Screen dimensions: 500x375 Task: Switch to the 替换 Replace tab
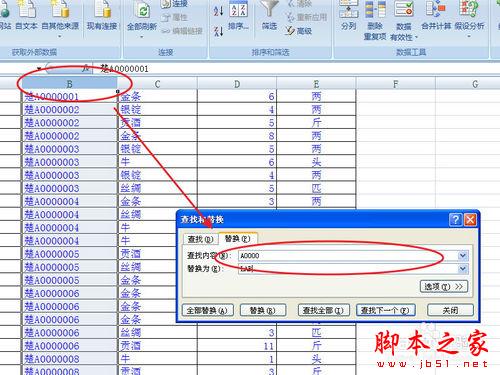pos(237,238)
